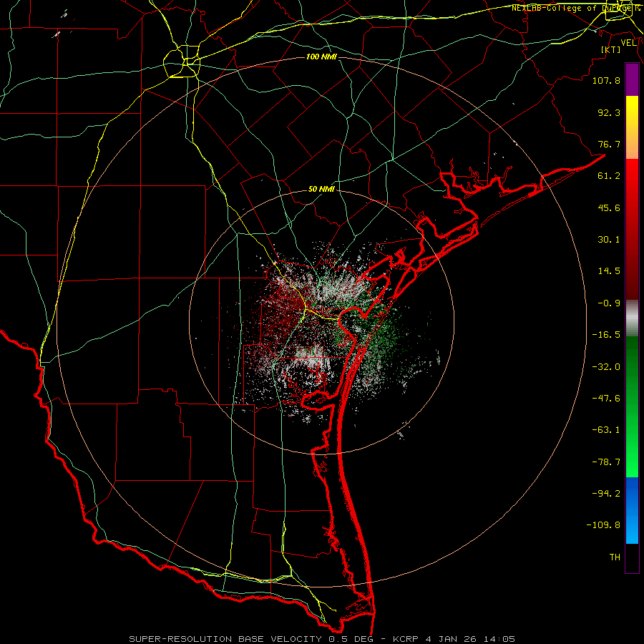Click the purple segment of the color bar
The image size is (644, 644).
pos(632,79)
